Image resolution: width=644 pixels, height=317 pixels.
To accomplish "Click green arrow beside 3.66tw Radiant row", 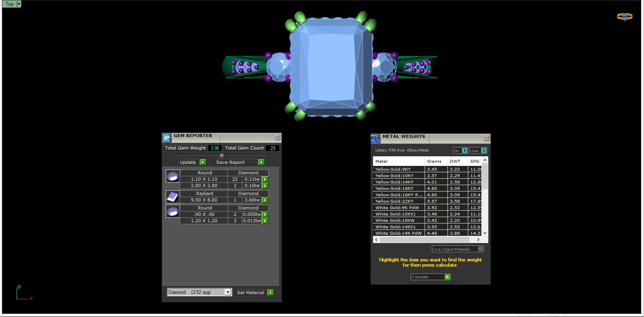I will click(265, 200).
